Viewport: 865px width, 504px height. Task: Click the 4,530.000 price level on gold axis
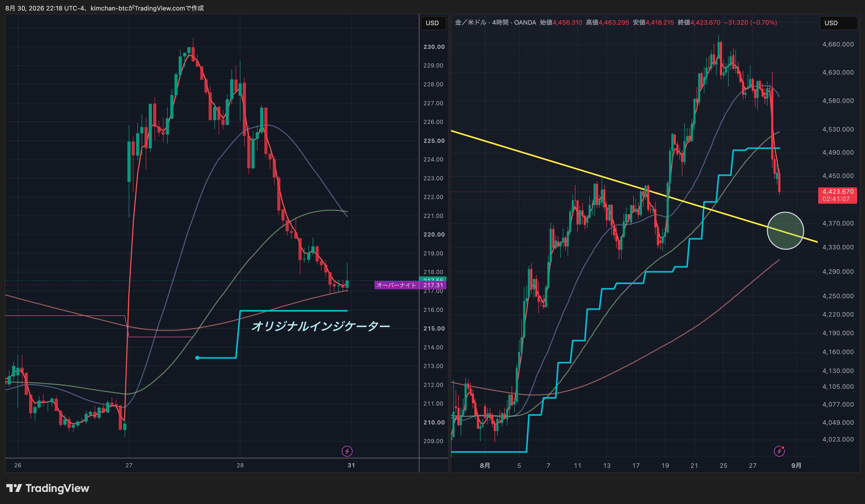coord(838,129)
